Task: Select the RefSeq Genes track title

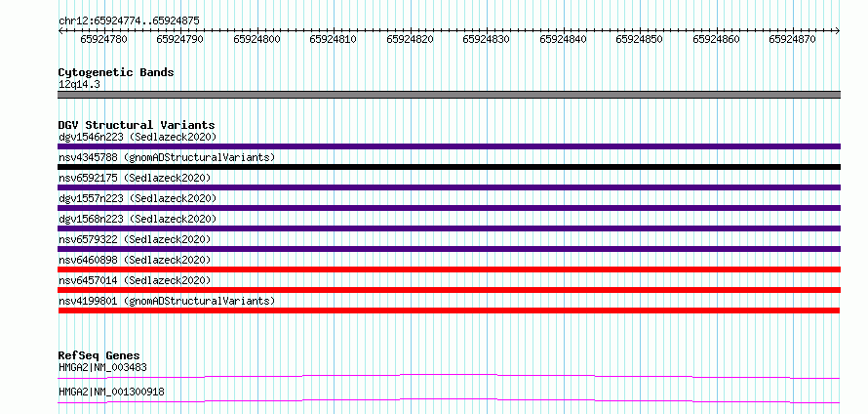Action: [99, 355]
